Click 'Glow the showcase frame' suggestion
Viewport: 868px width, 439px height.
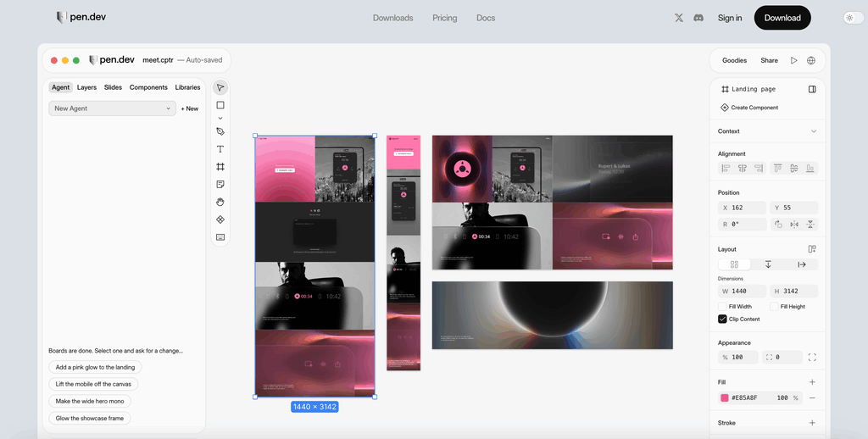click(x=90, y=418)
